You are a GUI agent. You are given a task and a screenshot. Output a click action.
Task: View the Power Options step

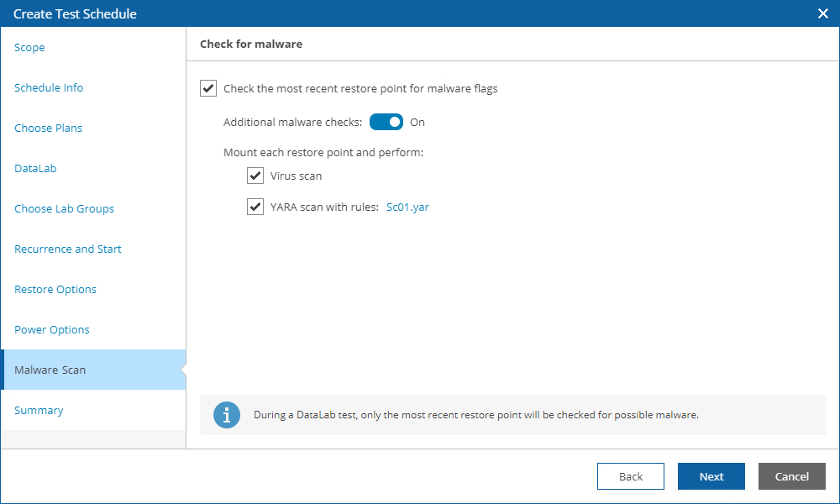(x=50, y=329)
